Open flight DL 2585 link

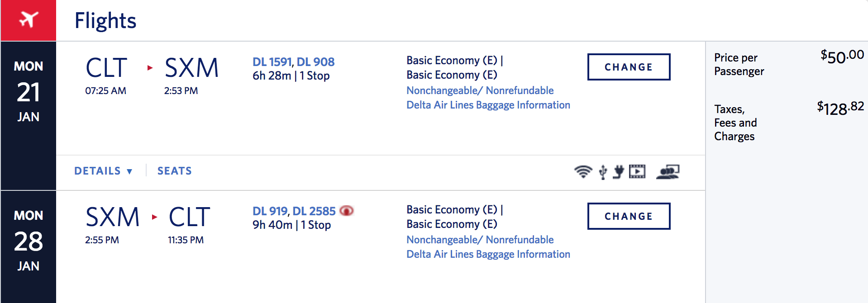[314, 211]
